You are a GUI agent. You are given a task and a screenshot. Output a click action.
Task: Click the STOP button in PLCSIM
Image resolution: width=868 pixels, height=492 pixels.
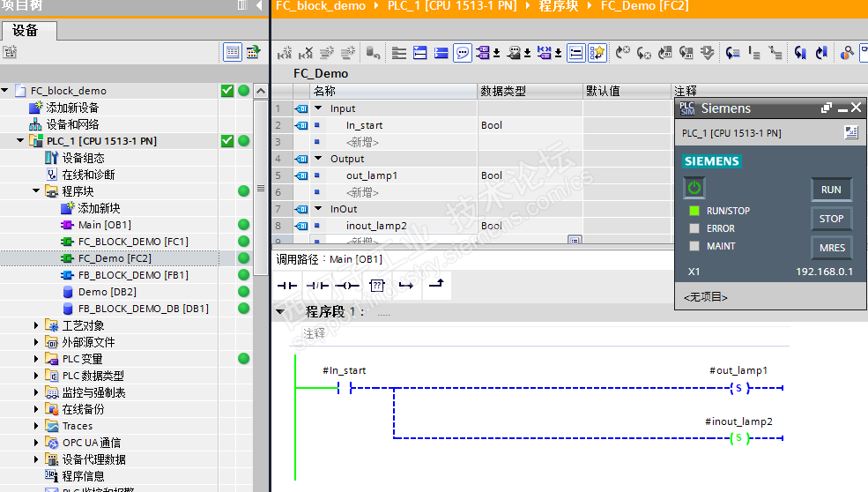click(x=832, y=219)
